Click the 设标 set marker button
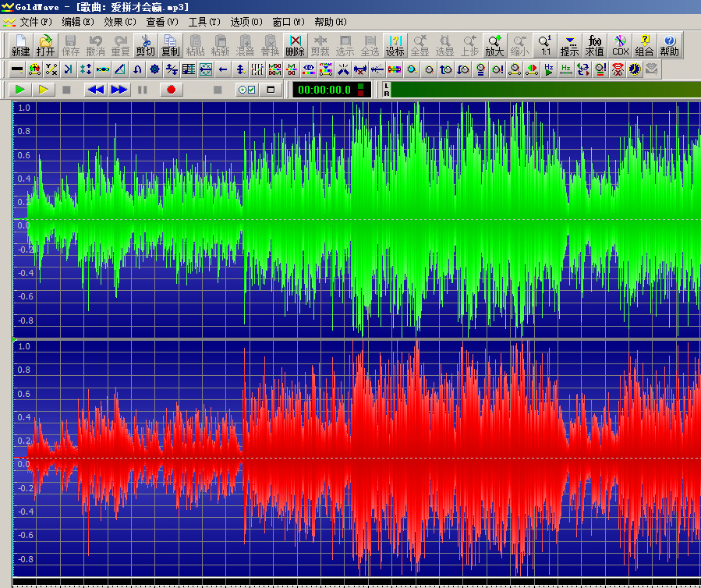 click(395, 45)
